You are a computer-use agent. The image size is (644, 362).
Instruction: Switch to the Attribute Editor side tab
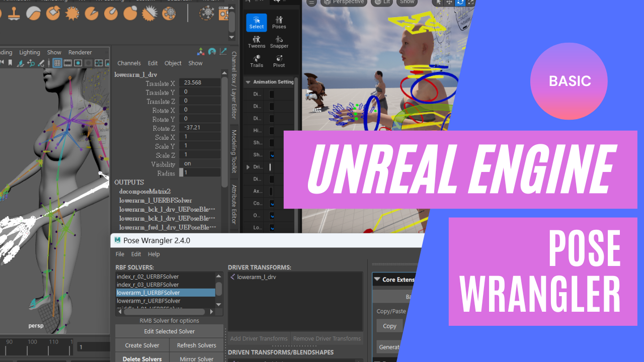point(234,204)
